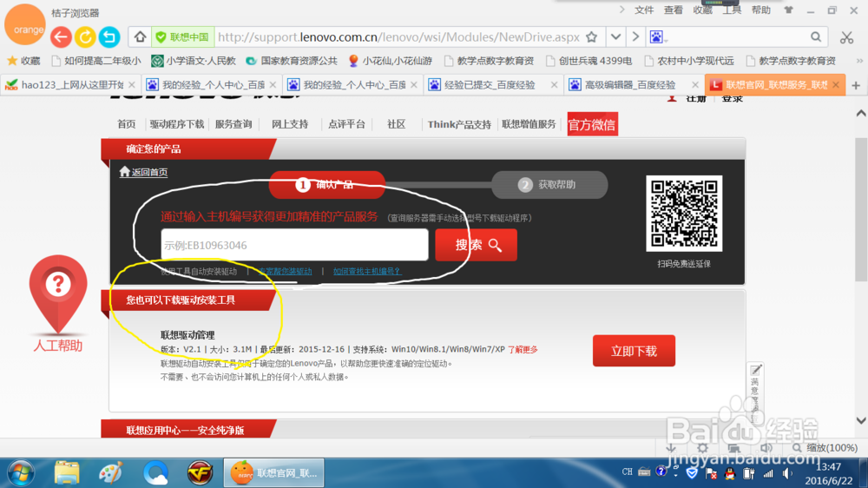Open the 驱动程序下载 nav item
868x488 pixels.
tap(176, 124)
